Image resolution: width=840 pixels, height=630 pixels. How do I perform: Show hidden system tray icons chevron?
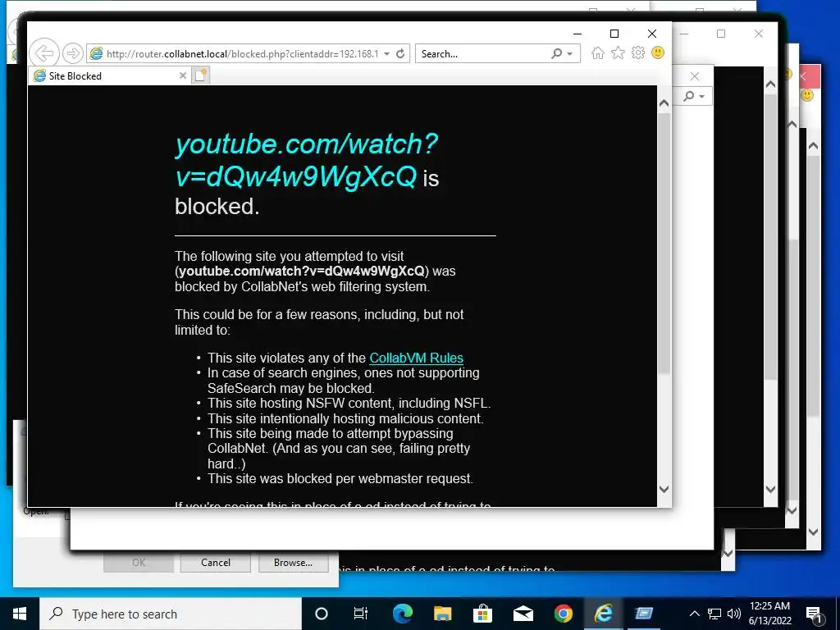[x=694, y=614]
